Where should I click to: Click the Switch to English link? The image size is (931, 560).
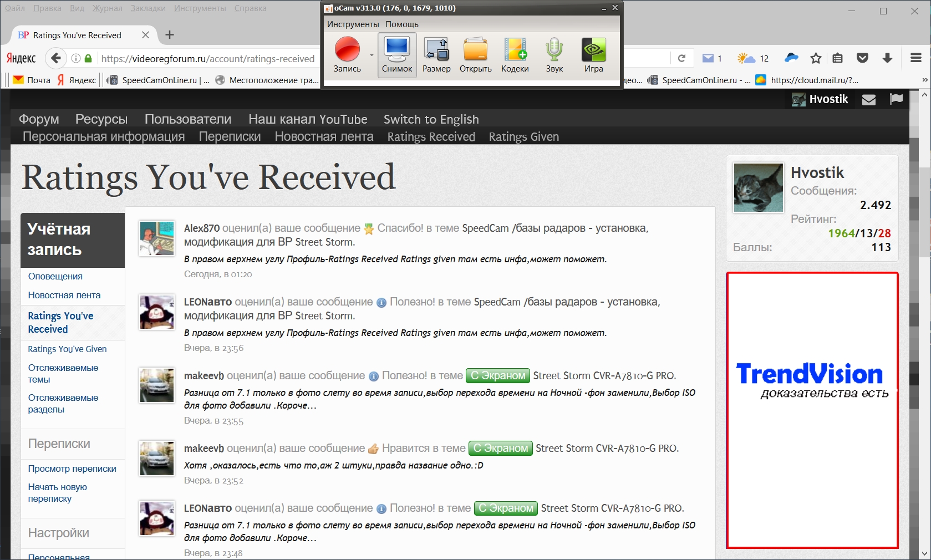431,119
